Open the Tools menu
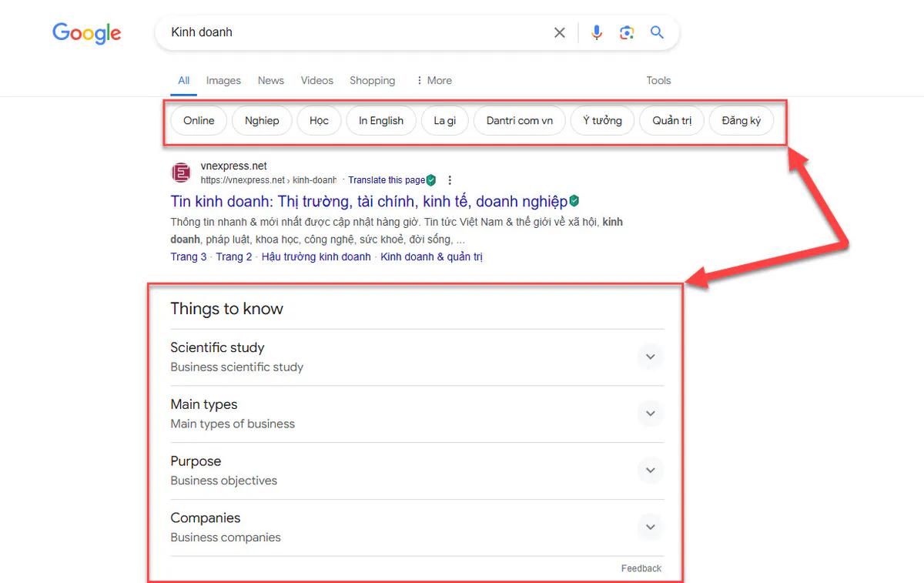Viewport: 924px width, 583px height. 658,80
